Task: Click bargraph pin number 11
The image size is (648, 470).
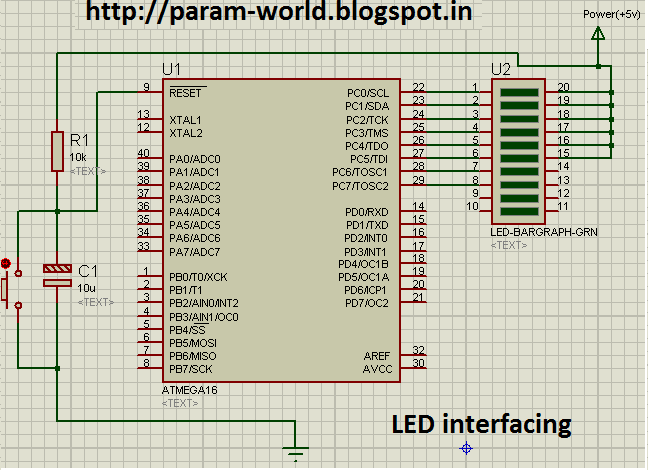Action: [563, 206]
